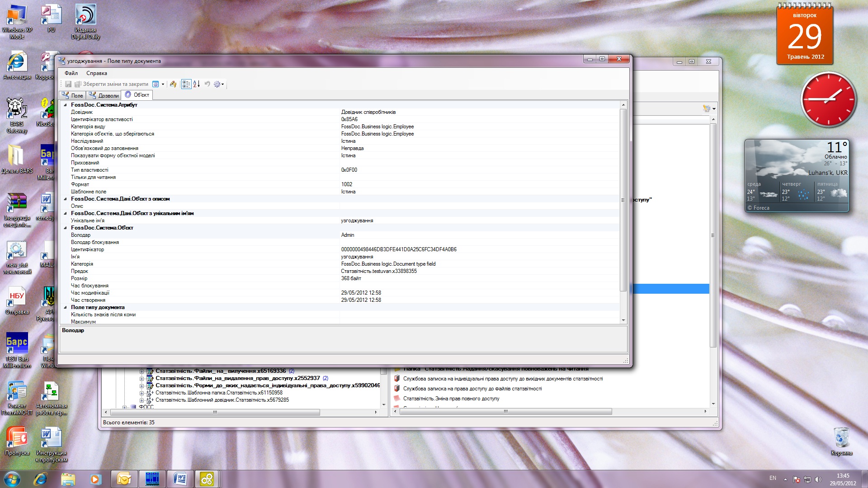Open Internet Explorer from taskbar

point(40,479)
